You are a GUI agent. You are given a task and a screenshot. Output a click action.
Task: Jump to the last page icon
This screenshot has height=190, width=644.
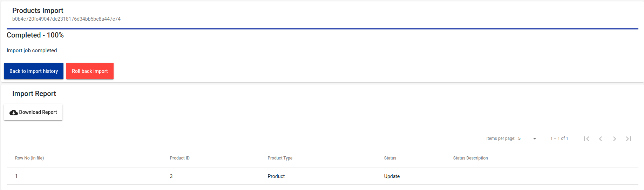point(629,139)
